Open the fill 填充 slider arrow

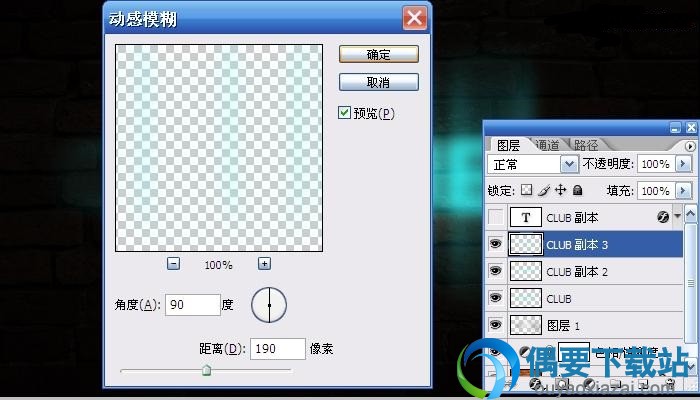(683, 191)
